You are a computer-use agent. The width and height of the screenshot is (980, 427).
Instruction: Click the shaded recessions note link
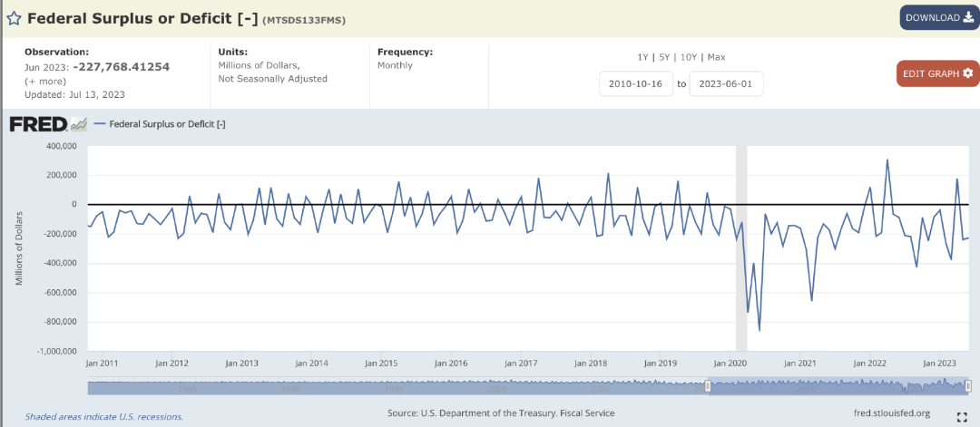tap(103, 417)
